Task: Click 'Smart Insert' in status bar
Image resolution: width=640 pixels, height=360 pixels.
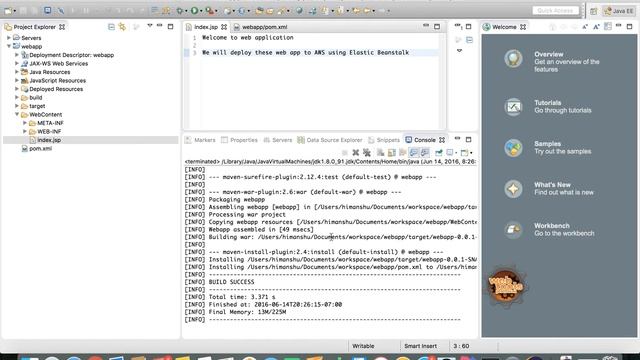Action: coord(420,346)
